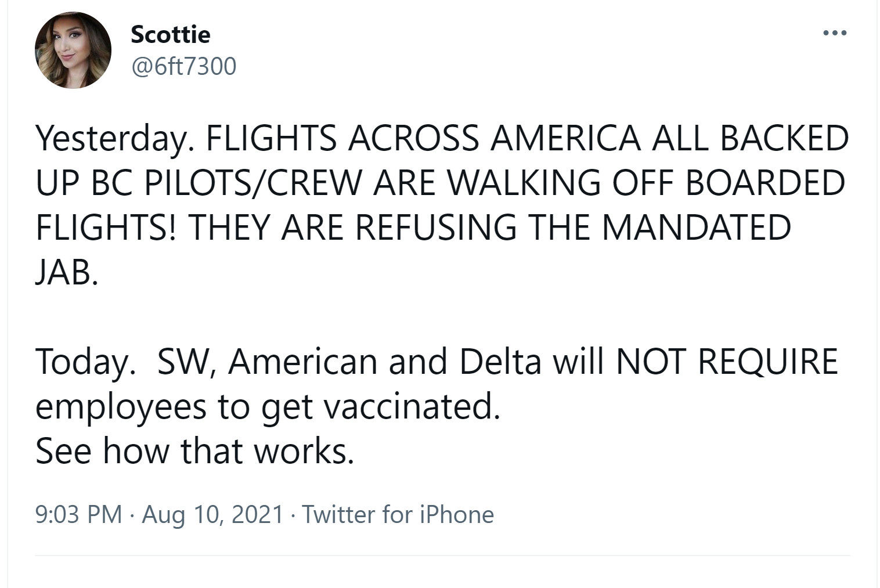Image resolution: width=880 pixels, height=588 pixels.
Task: Click the word "MANDATED"
Action: 696,227
